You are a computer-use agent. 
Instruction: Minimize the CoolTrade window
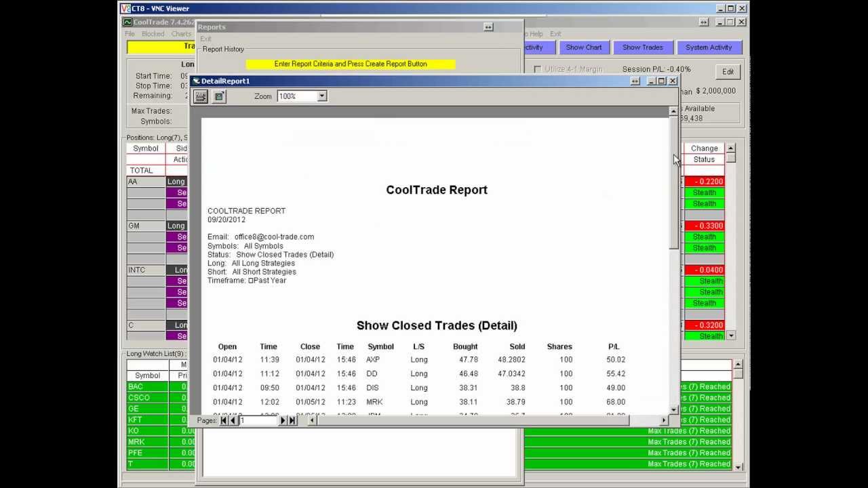click(x=720, y=22)
